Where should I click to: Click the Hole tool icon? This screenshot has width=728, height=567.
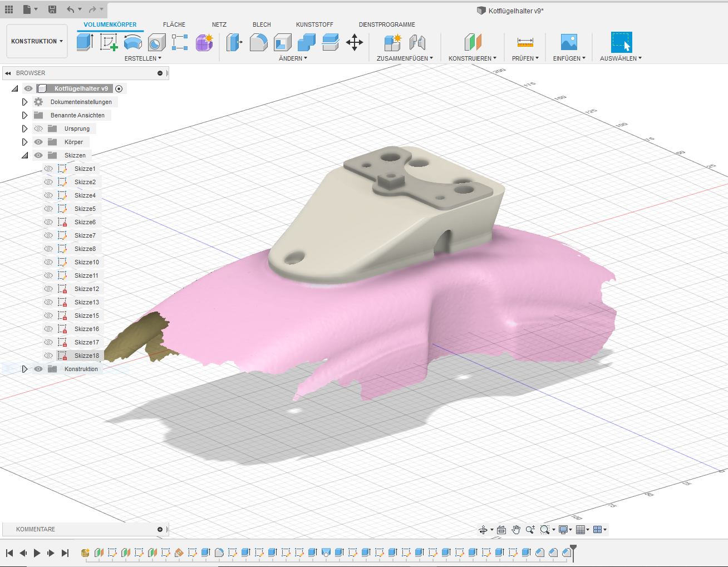pyautogui.click(x=156, y=42)
